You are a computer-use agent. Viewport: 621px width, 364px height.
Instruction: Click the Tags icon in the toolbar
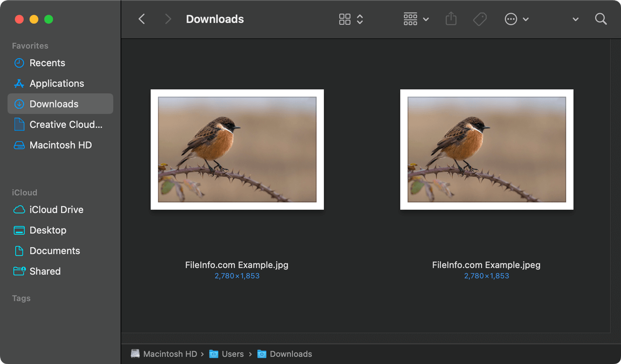point(480,19)
